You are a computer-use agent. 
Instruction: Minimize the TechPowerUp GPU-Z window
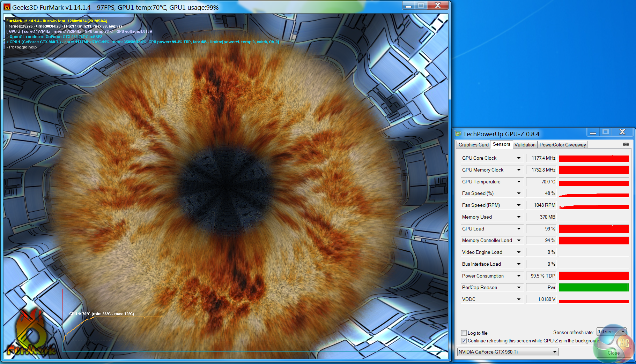(593, 132)
